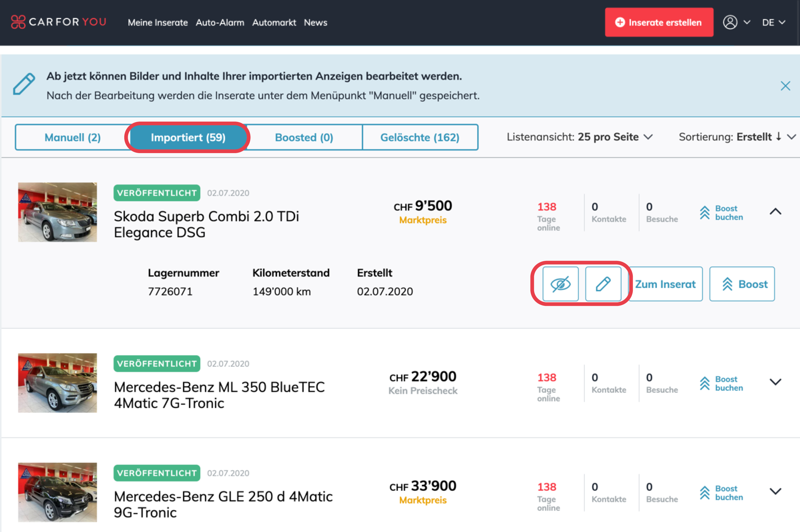The image size is (800, 532).
Task: Go to Automarkt in the navigation
Action: point(274,22)
